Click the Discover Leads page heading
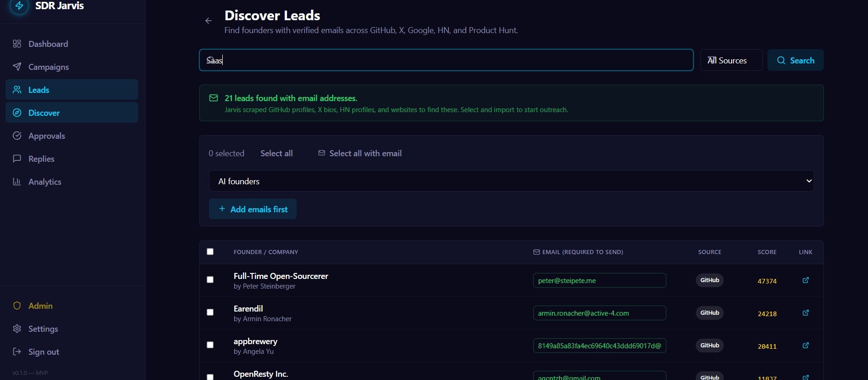 point(272,16)
